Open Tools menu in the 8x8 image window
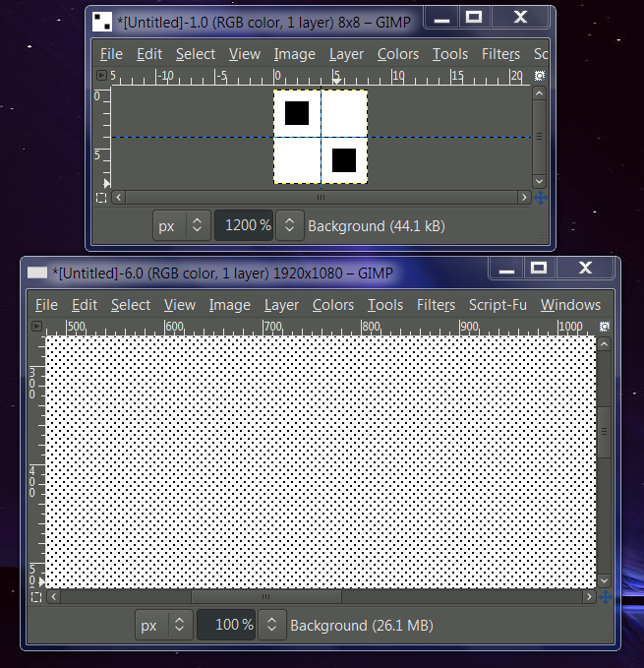 [450, 54]
